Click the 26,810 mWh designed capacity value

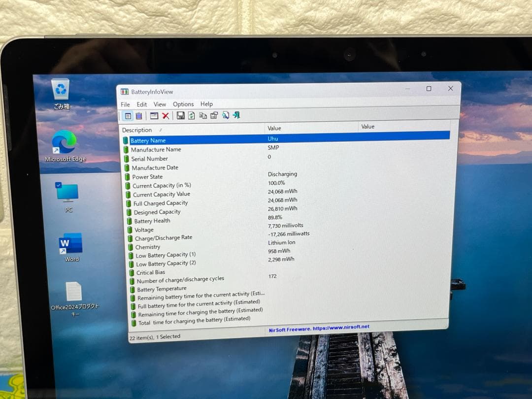(282, 209)
